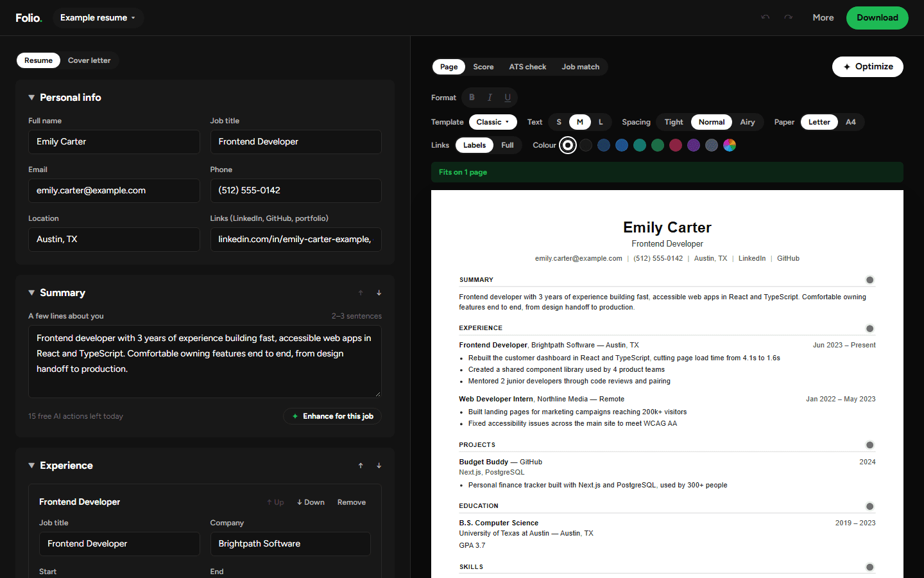Click the Folio logo
Image resolution: width=924 pixels, height=578 pixels.
[x=29, y=18]
